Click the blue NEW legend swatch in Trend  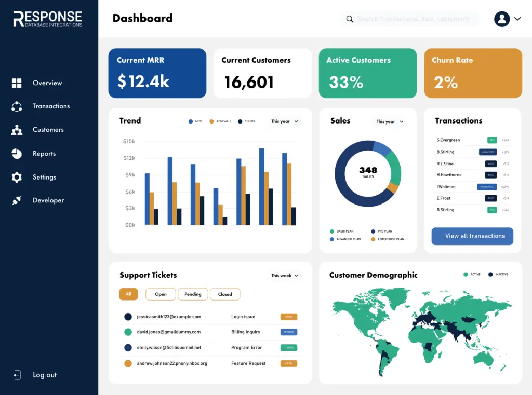pyautogui.click(x=191, y=121)
